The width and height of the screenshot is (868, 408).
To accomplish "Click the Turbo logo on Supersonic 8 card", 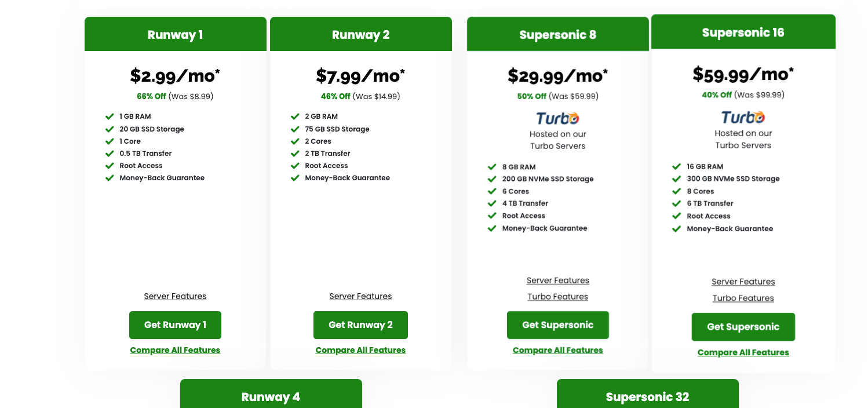I will [x=557, y=118].
